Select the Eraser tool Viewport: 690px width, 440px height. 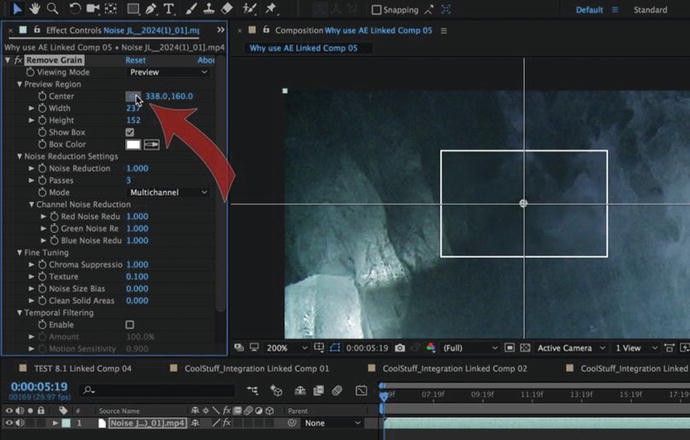tap(226, 9)
